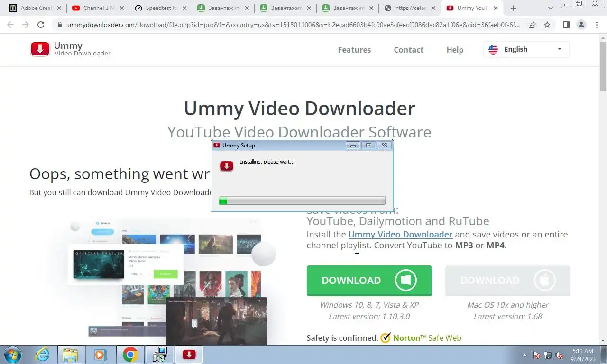
Task: Open the taskbar clock showing 5:11 AM
Action: pyautogui.click(x=583, y=355)
